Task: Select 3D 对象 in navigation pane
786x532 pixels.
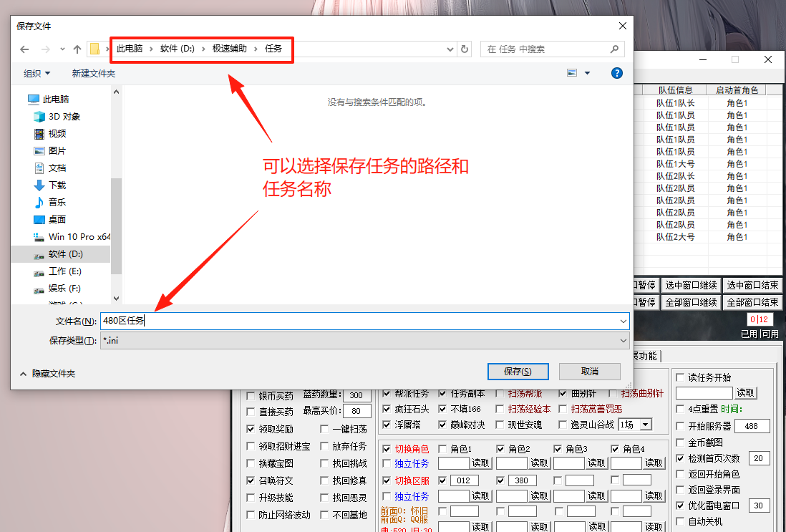Action: (x=64, y=116)
